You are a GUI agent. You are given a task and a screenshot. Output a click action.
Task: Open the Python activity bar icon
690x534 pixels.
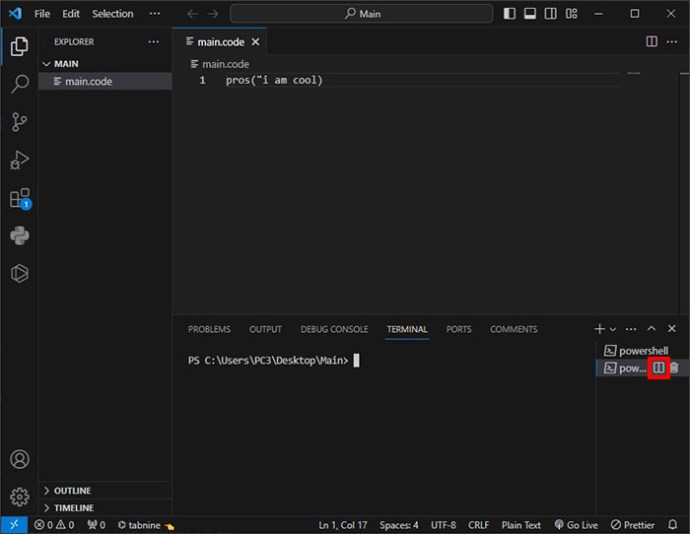(x=19, y=236)
